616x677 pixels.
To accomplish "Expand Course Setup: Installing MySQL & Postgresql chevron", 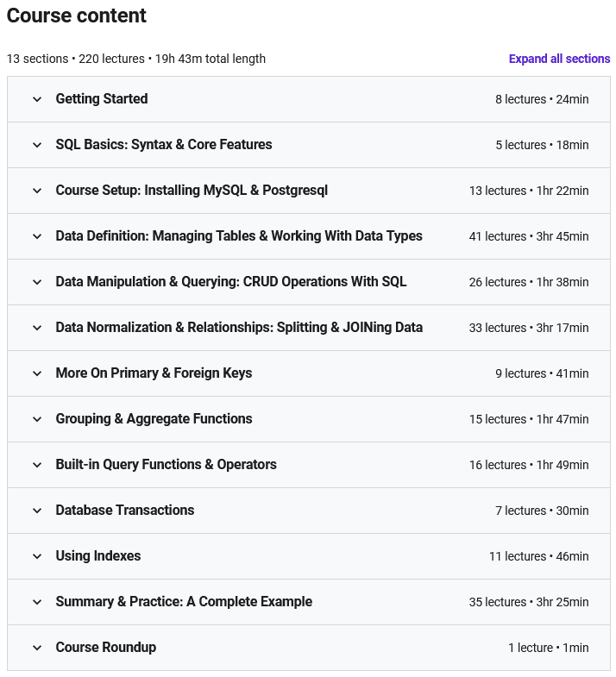I will tap(37, 191).
